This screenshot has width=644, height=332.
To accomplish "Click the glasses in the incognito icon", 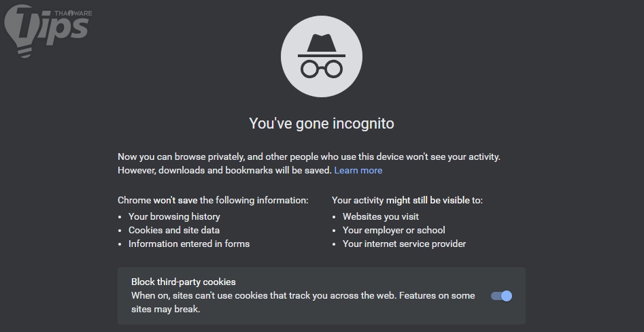I will pyautogui.click(x=322, y=69).
